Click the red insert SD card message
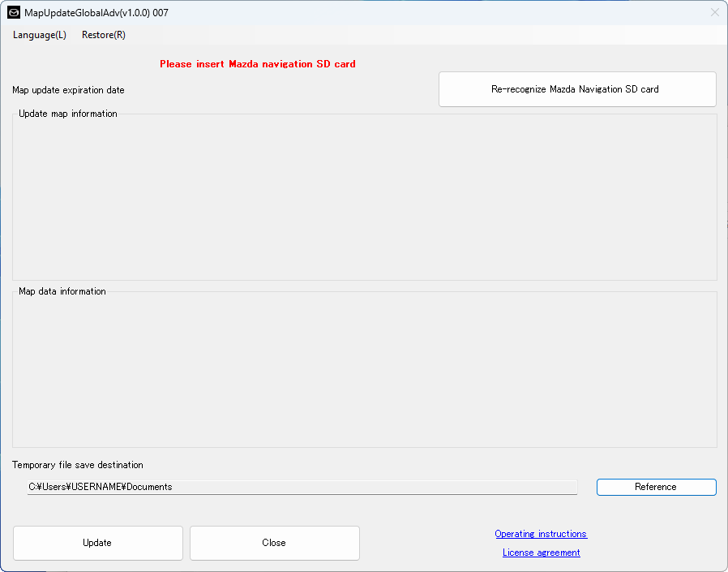 pyautogui.click(x=257, y=64)
